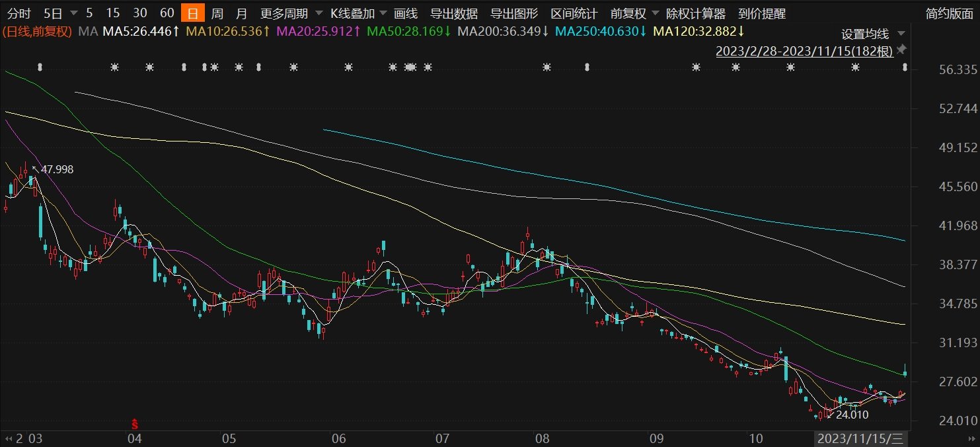Click the 2023/11/15/三 date label
This screenshot has height=447, width=980.
point(860,438)
